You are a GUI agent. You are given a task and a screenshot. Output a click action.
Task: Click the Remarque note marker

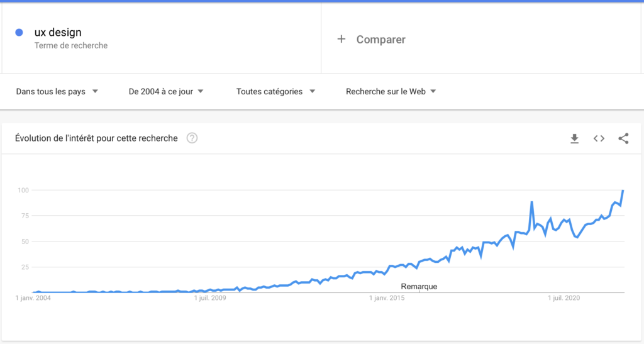coord(419,287)
